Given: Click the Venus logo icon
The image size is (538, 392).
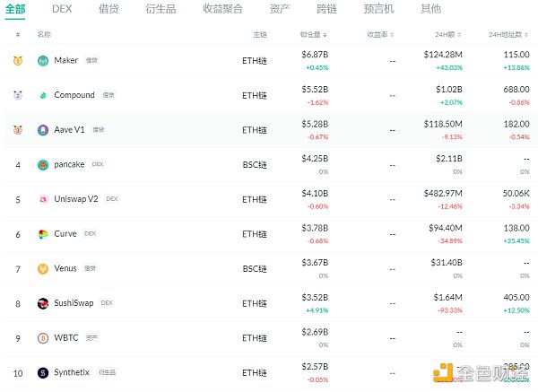Looking at the screenshot, I should click(43, 269).
